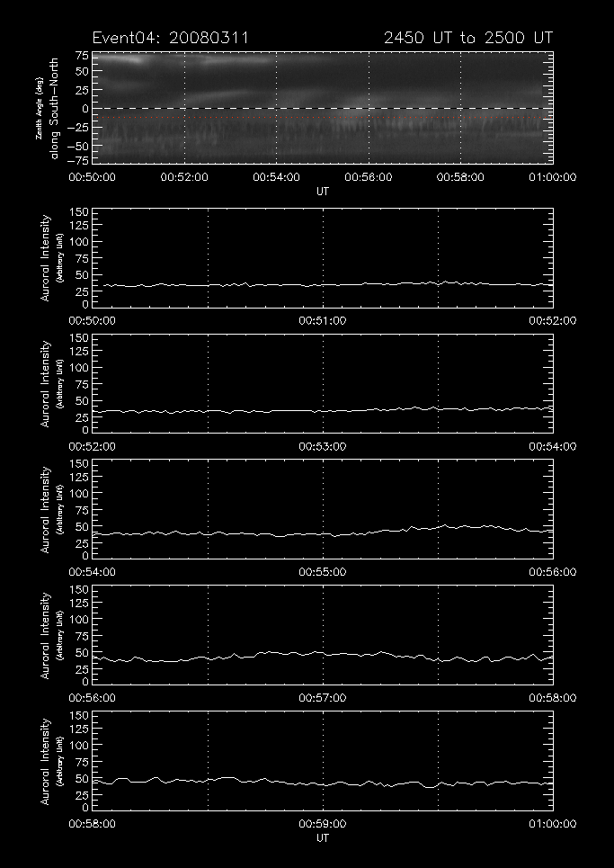Select 01:00:00 at the last intensity plot's end

click(552, 824)
